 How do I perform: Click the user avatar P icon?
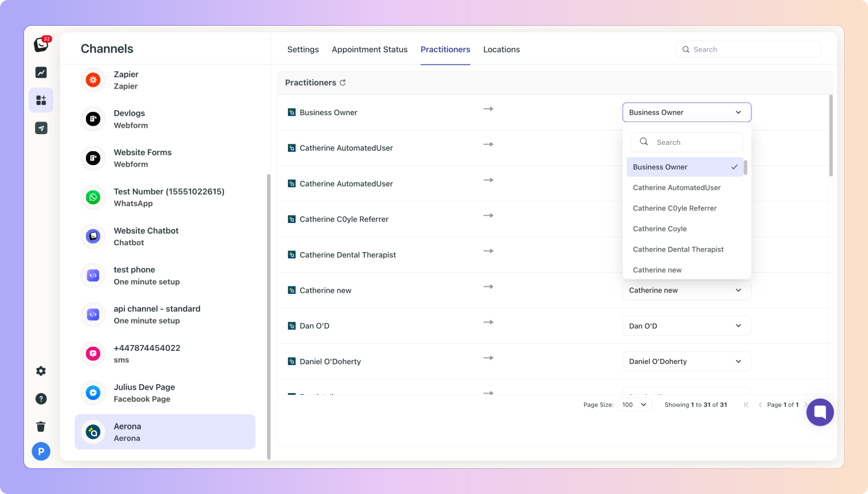click(x=41, y=452)
